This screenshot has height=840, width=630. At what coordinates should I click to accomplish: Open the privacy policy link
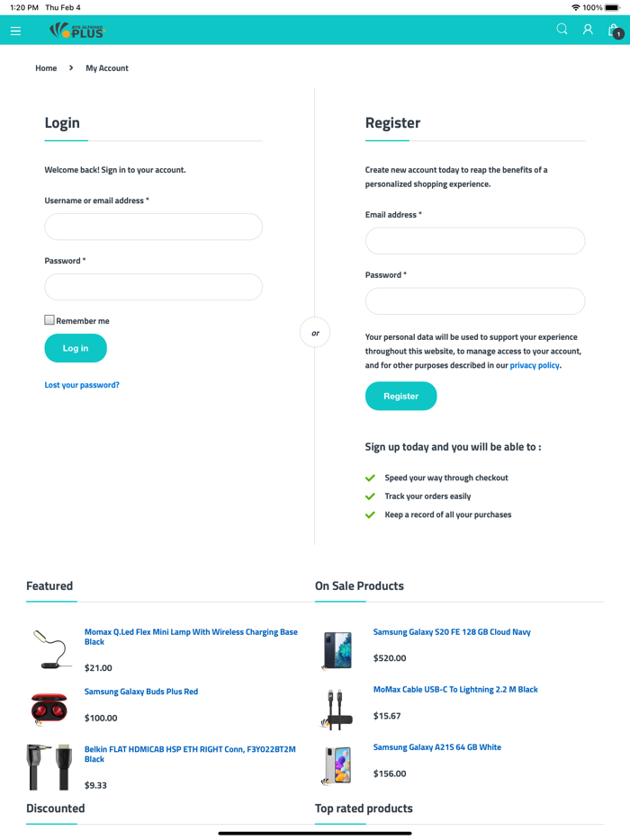535,366
